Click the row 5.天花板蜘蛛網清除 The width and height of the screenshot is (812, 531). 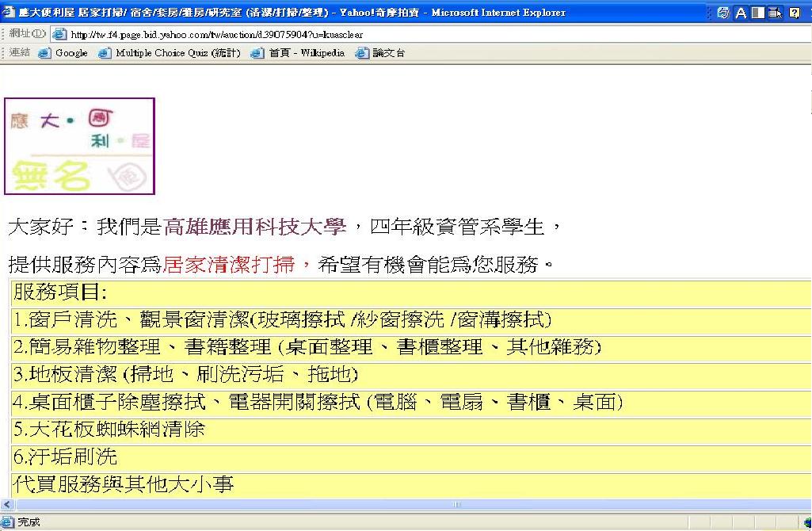[x=411, y=430]
